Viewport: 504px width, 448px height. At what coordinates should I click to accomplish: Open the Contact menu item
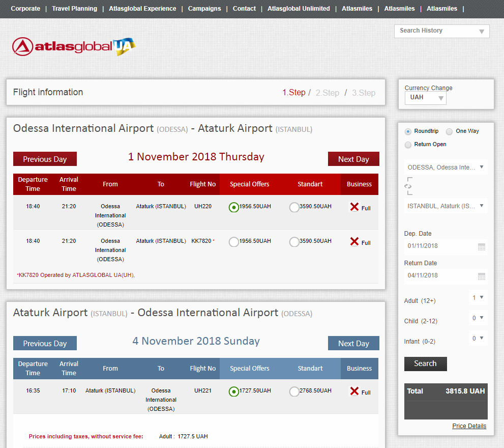click(244, 9)
